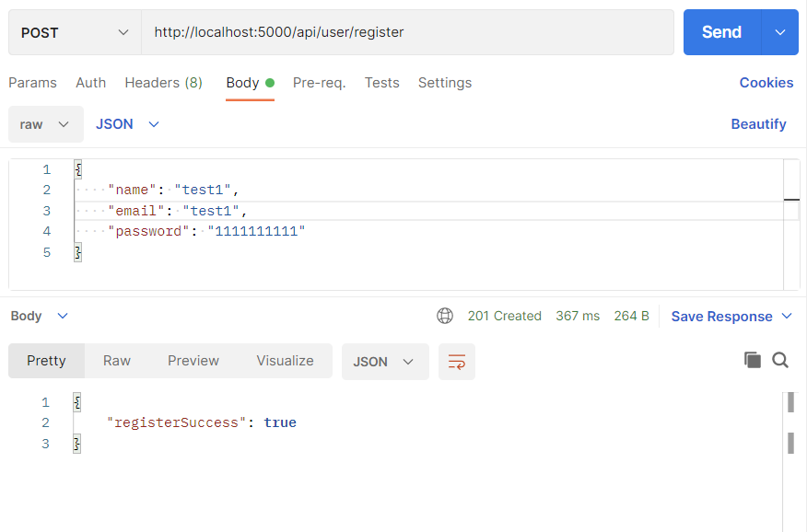Click the 367 ms response time
Screen dimensions: 807x532
tap(578, 316)
